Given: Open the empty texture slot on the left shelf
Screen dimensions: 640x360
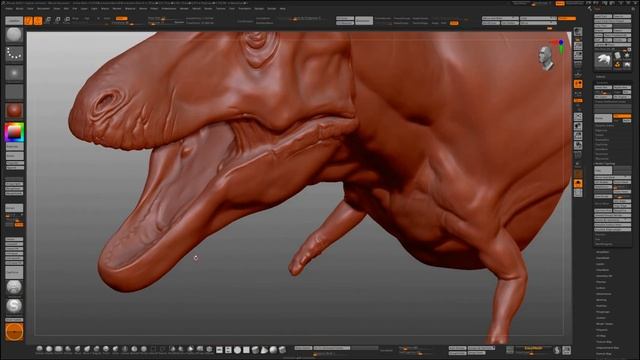Looking at the screenshot, I should tap(14, 91).
